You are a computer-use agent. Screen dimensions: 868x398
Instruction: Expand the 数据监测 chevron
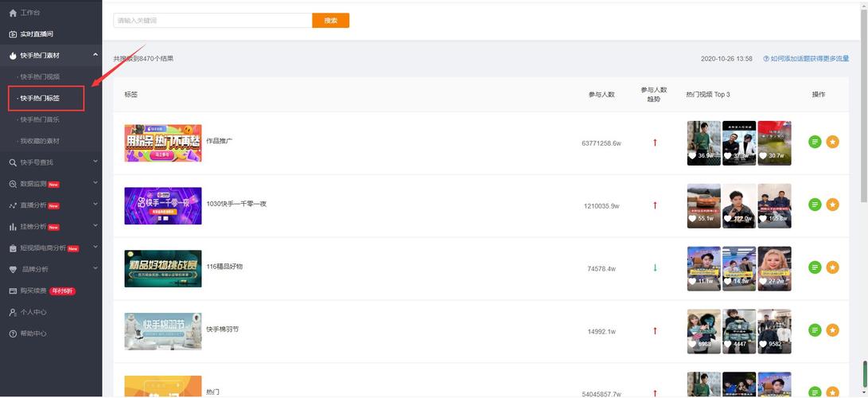tap(95, 182)
